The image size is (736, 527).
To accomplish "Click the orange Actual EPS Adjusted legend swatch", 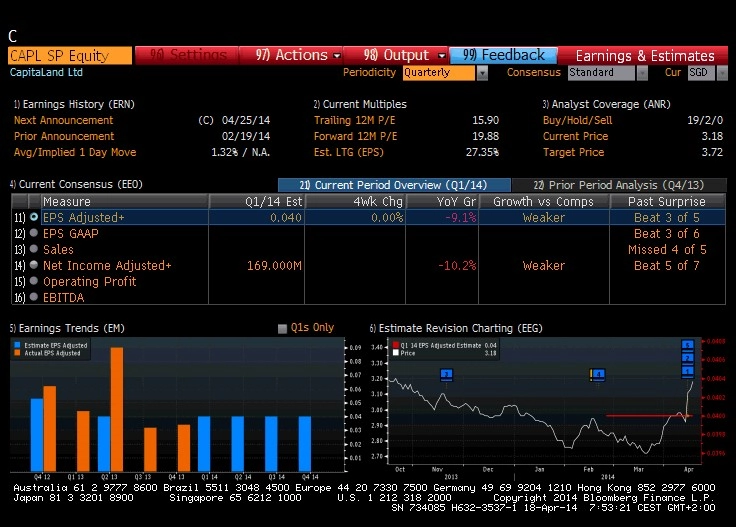I will tap(17, 353).
